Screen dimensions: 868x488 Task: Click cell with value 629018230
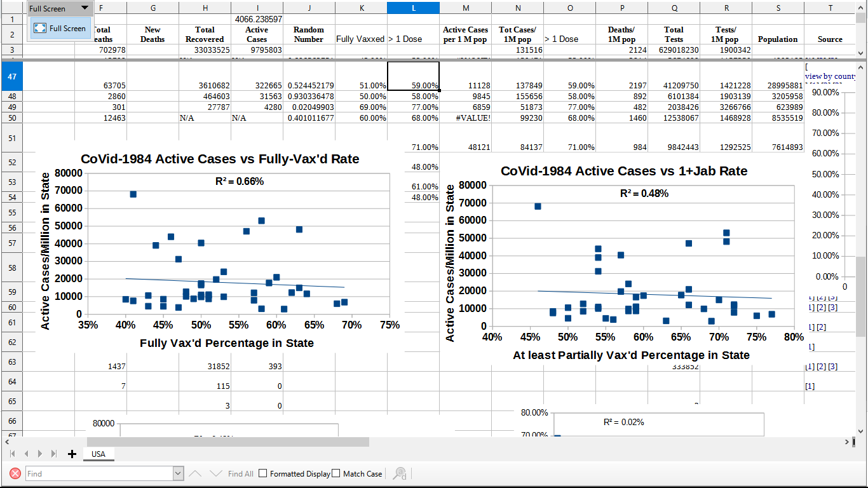(x=674, y=50)
